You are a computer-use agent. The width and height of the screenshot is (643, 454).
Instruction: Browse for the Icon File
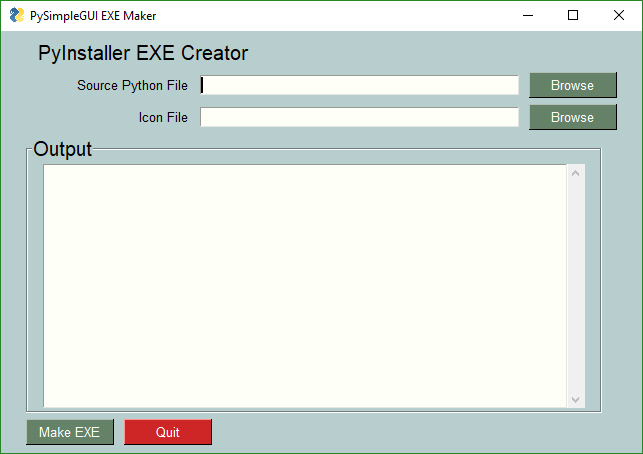[572, 117]
